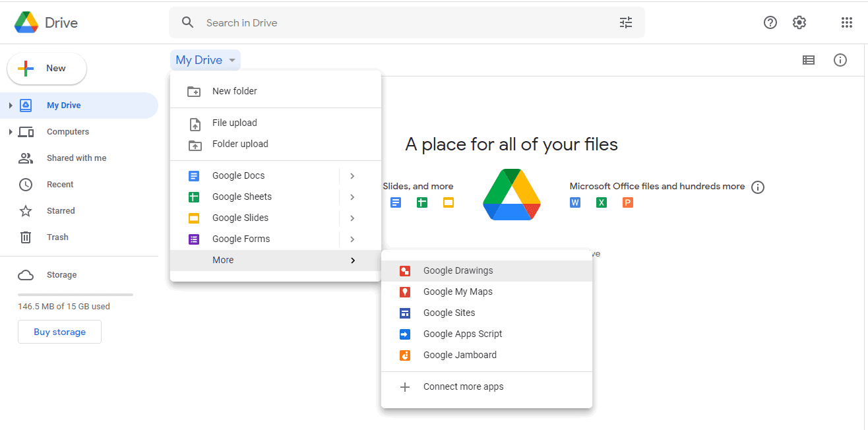The height and width of the screenshot is (430, 868).
Task: Expand the My Drive tree item
Action: coord(11,105)
